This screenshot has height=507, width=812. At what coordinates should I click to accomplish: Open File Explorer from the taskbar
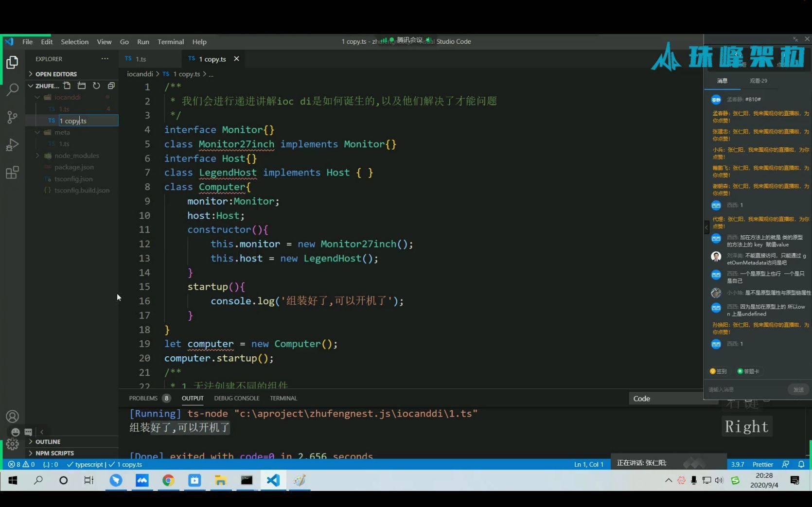click(x=221, y=480)
